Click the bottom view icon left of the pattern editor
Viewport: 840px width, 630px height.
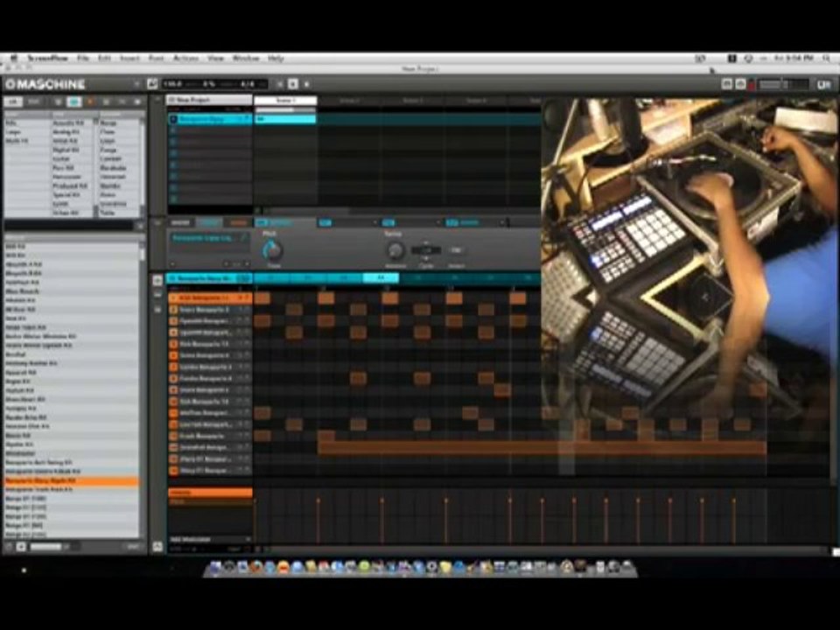tap(157, 310)
